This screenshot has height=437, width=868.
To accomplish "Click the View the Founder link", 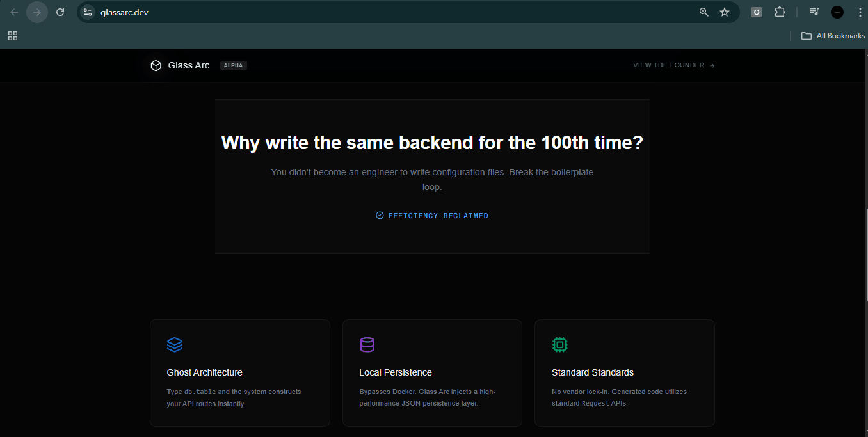I will (673, 65).
